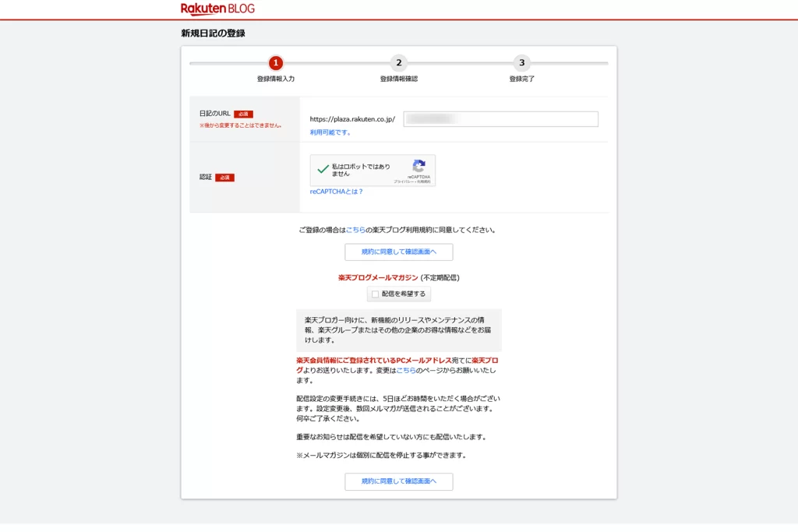Click the green reCAPTCHA checkmark

click(323, 170)
